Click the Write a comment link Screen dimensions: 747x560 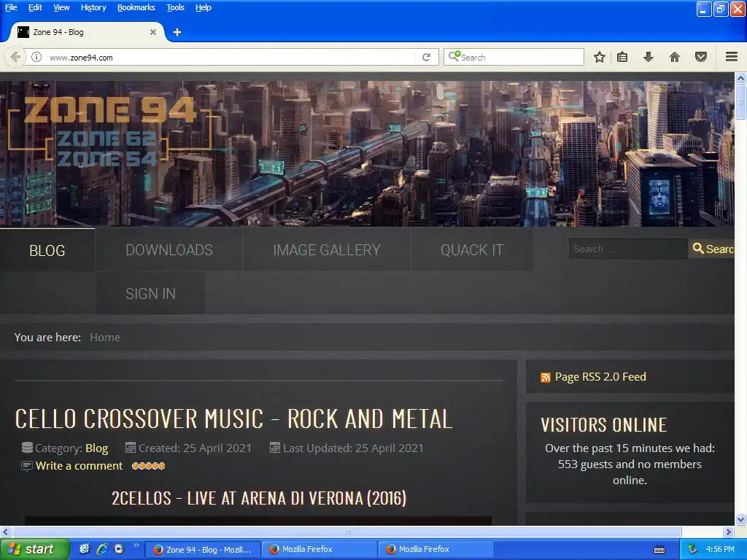(79, 466)
